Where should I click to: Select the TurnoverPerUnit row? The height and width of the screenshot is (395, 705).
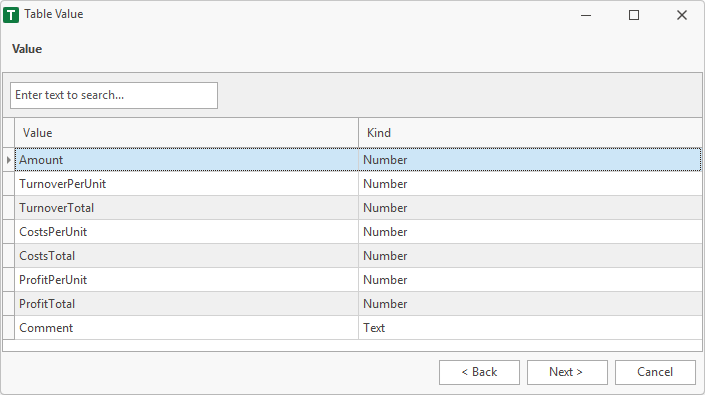(x=358, y=184)
